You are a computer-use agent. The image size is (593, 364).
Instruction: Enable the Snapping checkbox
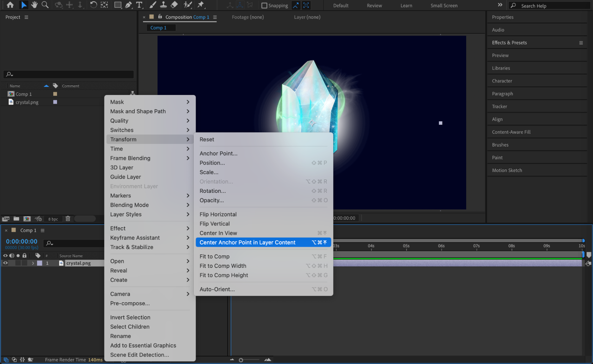tap(264, 5)
